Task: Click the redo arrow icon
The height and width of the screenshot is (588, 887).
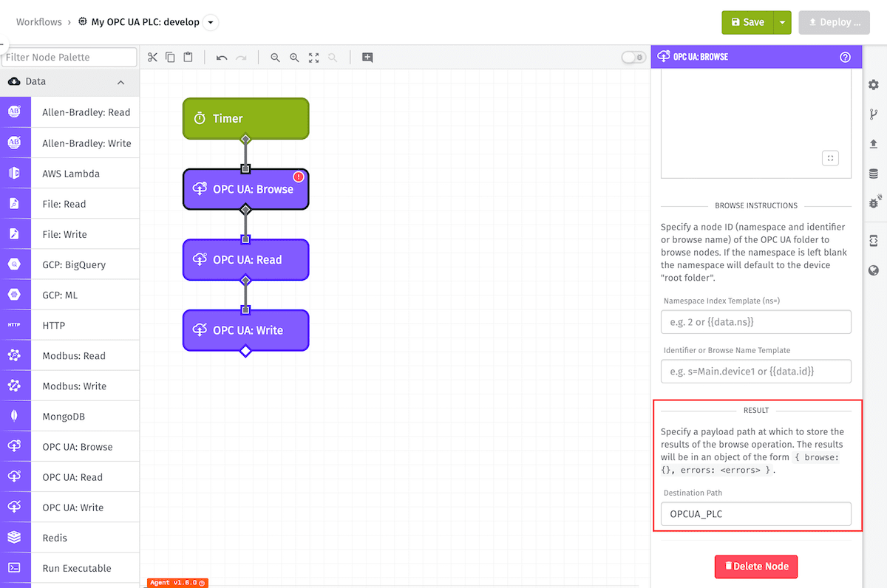Action: 241,58
